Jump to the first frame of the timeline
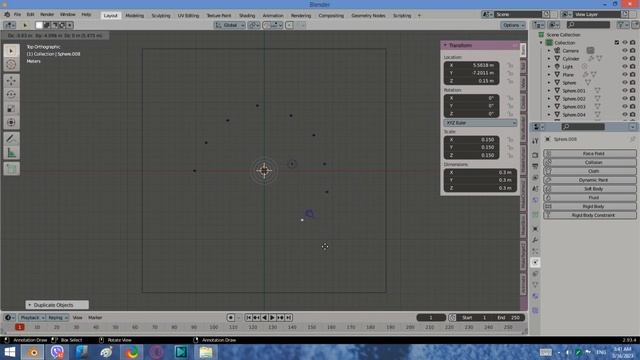 tap(249, 318)
